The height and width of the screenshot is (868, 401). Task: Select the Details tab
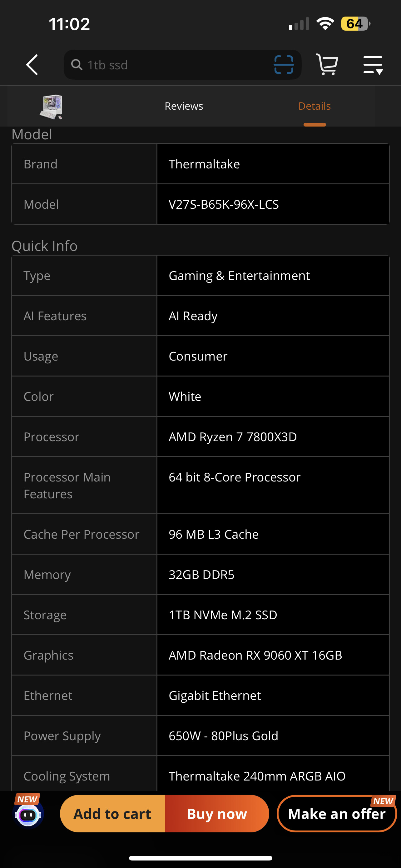tap(314, 106)
